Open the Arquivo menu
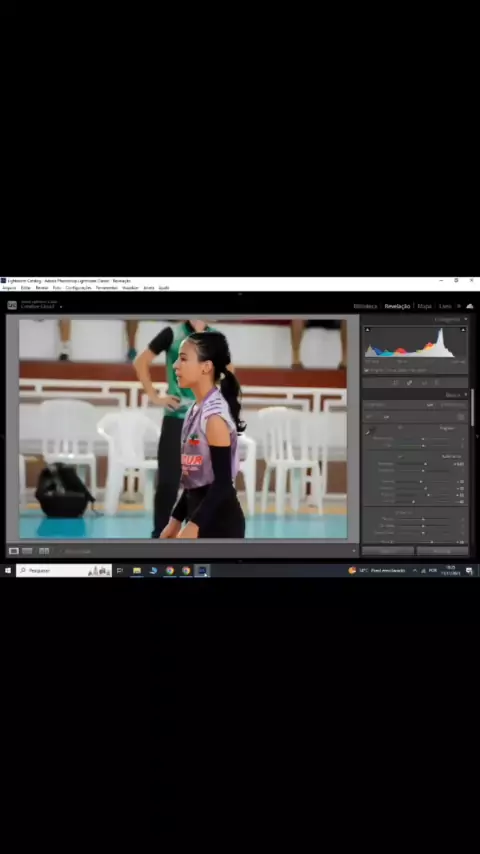The width and height of the screenshot is (480, 854). (x=9, y=288)
